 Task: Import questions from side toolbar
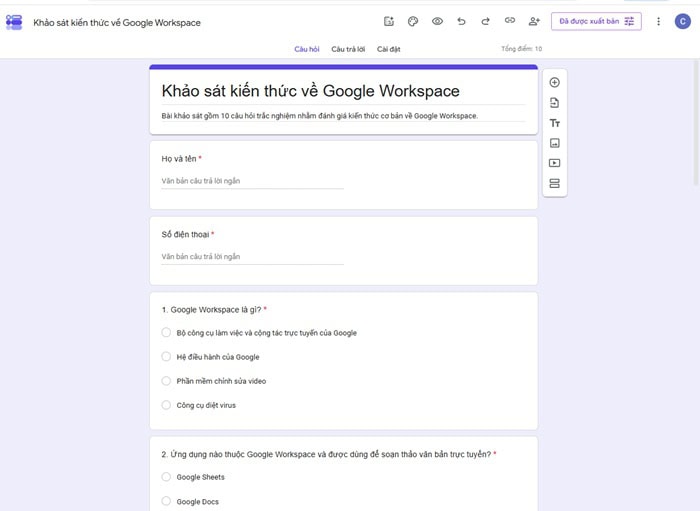554,103
